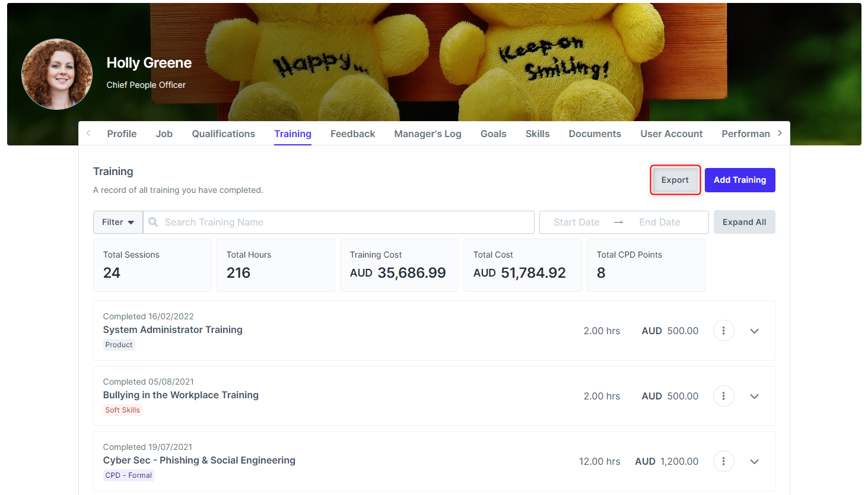Click the CPD - Formal category tag
The image size is (868, 495).
point(129,475)
